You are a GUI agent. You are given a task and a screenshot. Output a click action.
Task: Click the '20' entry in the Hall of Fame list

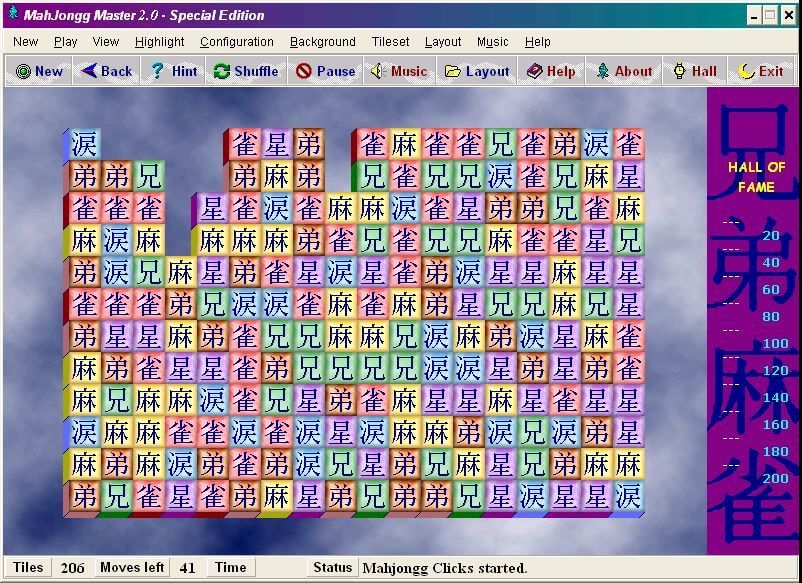coord(770,236)
